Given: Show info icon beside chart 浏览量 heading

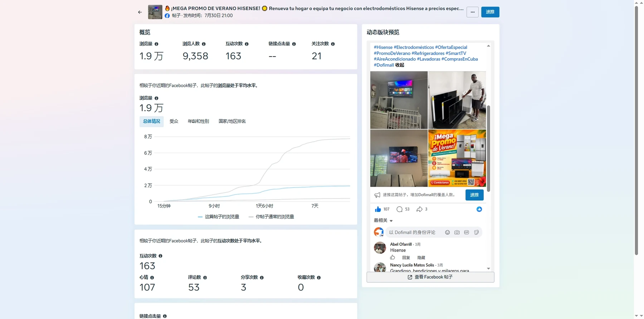Looking at the screenshot, I should coord(156,98).
